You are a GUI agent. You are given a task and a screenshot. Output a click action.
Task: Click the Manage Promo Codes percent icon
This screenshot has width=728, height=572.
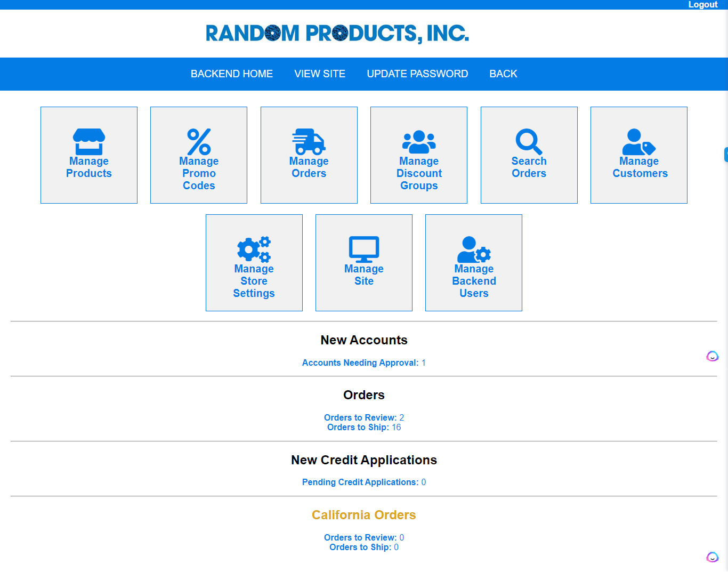tap(199, 142)
